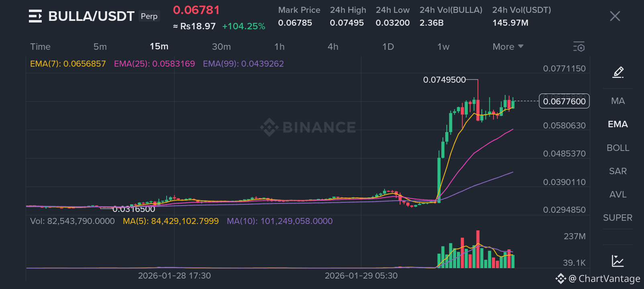The width and height of the screenshot is (644, 289).
Task: Tap the 0.0580630 price axis label
Action: pos(564,126)
